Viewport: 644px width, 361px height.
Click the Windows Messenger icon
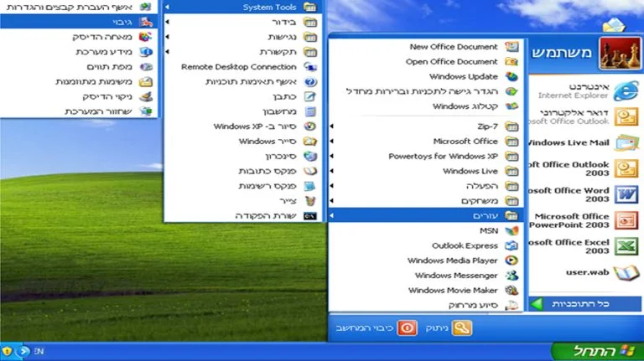(512, 276)
